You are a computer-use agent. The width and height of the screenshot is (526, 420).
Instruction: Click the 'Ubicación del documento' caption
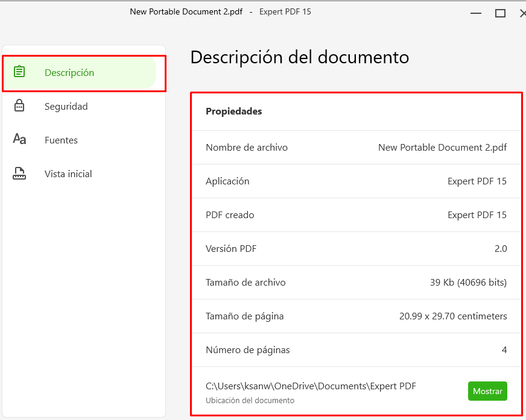[250, 401]
